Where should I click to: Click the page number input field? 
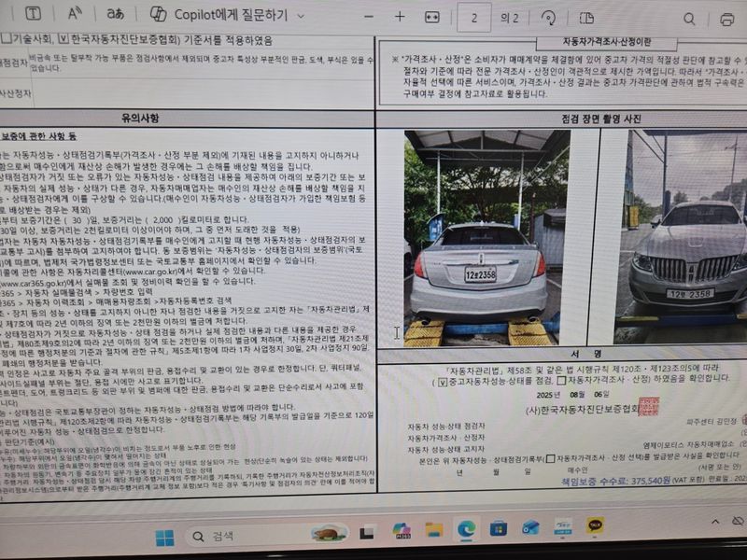[475, 17]
